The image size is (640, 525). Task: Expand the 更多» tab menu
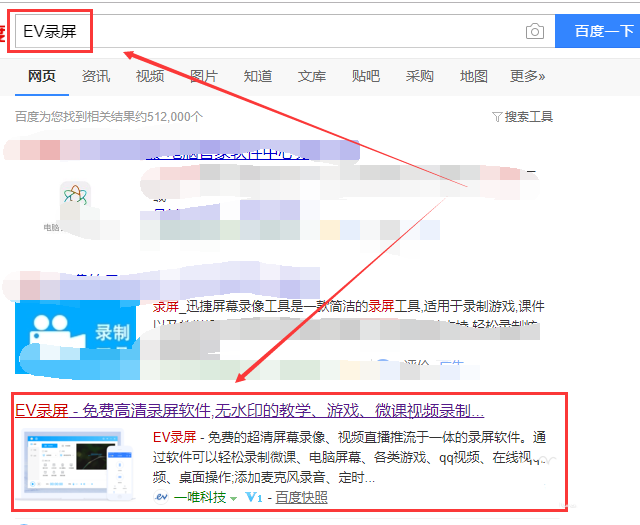point(527,76)
